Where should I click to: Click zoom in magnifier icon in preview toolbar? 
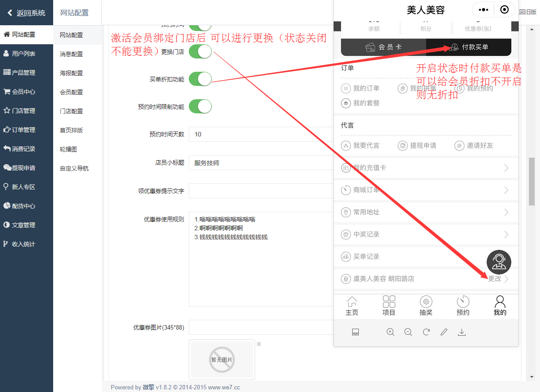click(x=390, y=332)
